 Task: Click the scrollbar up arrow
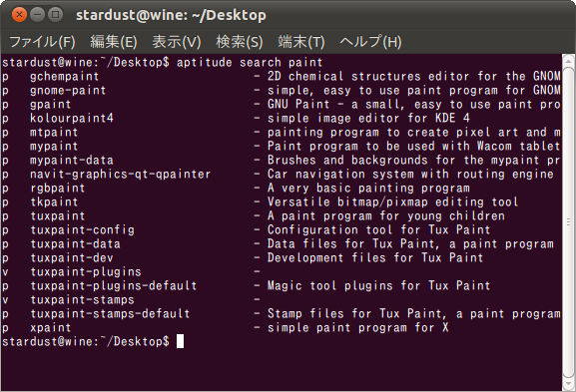pyautogui.click(x=569, y=60)
